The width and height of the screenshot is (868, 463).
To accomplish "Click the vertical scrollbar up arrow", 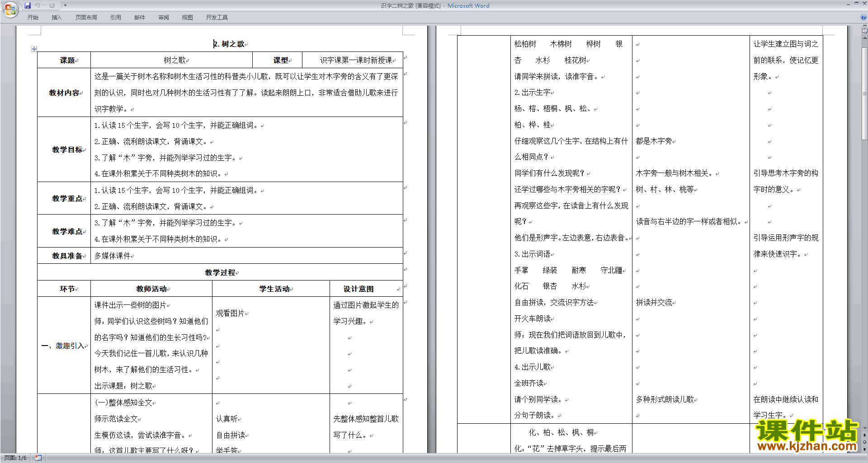I will (864, 37).
